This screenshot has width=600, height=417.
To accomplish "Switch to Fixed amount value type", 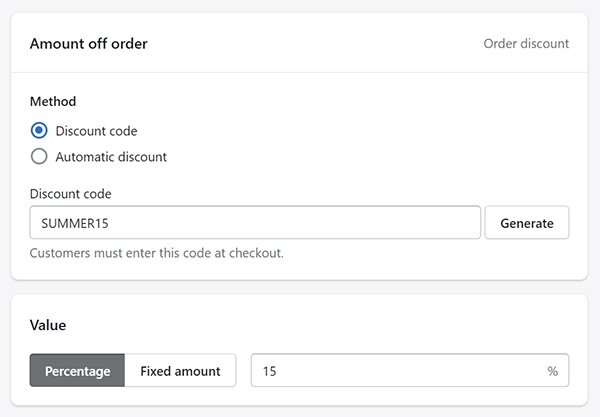I will pyautogui.click(x=180, y=370).
